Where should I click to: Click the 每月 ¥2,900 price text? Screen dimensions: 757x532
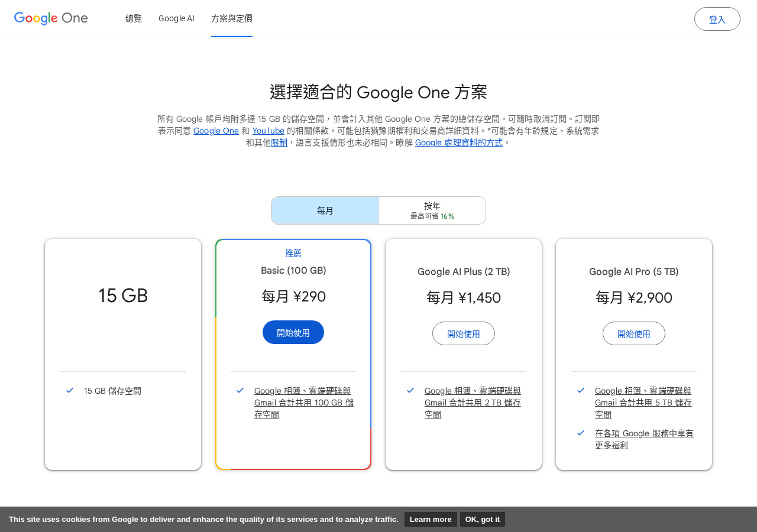[634, 297]
